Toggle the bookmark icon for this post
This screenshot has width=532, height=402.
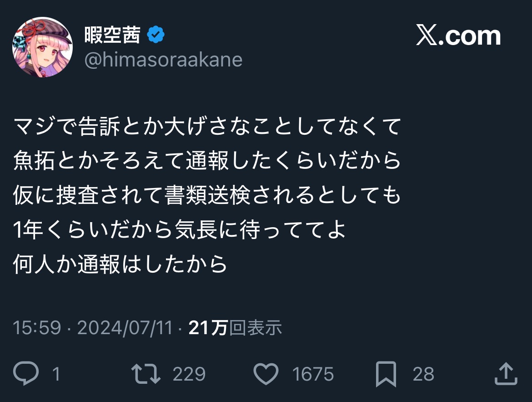(386, 374)
